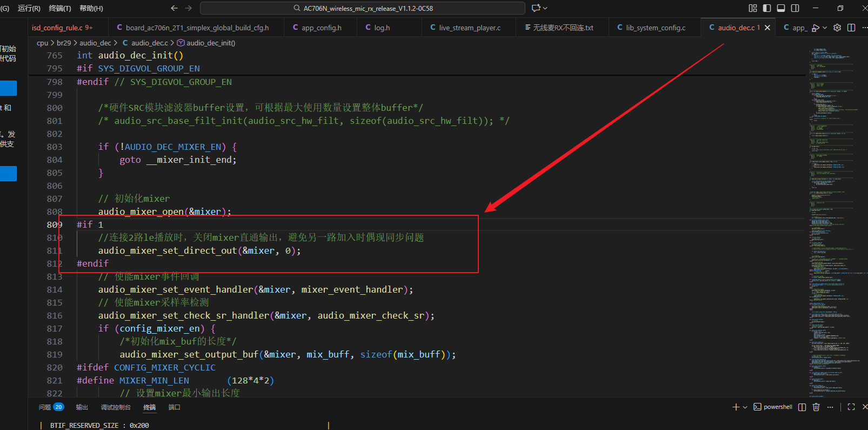Image resolution: width=868 pixels, height=430 pixels.
Task: Open editor more actions ellipsis
Action: (x=864, y=28)
